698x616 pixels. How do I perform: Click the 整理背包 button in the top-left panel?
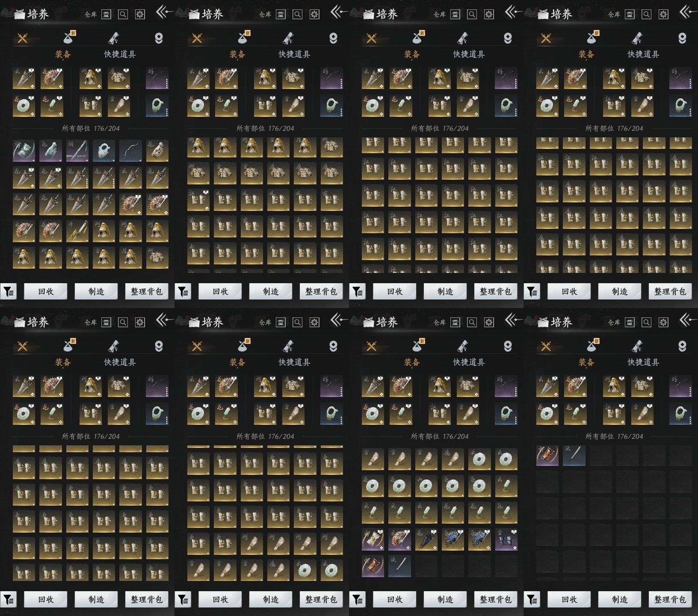[147, 291]
